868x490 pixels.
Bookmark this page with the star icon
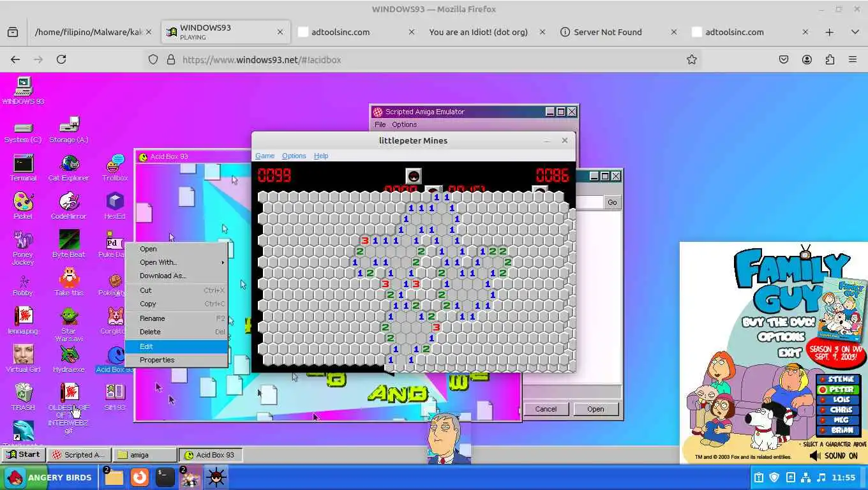(x=691, y=59)
